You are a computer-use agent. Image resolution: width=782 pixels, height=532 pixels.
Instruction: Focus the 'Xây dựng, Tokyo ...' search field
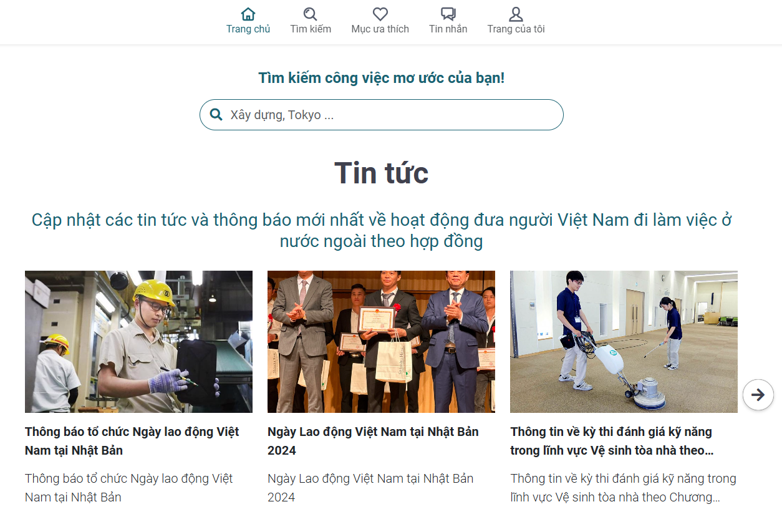(382, 115)
